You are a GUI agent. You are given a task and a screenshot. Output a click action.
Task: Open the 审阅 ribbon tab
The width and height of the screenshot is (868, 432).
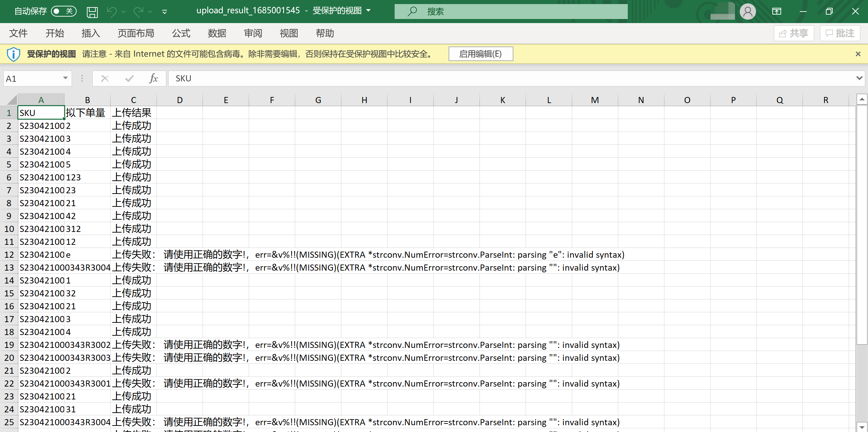tap(253, 33)
